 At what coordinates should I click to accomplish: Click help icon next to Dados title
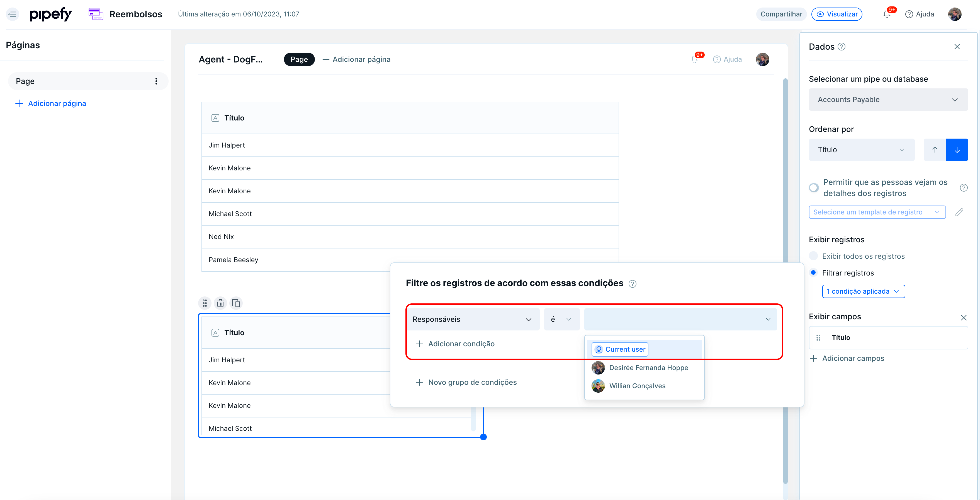click(842, 47)
